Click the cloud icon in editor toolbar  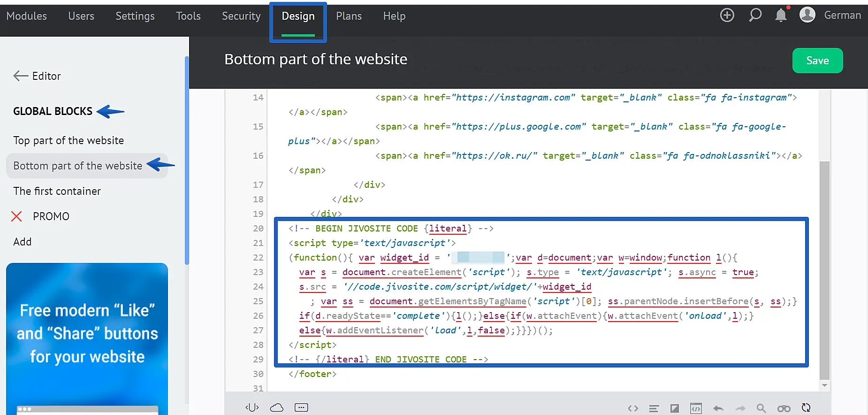[277, 407]
